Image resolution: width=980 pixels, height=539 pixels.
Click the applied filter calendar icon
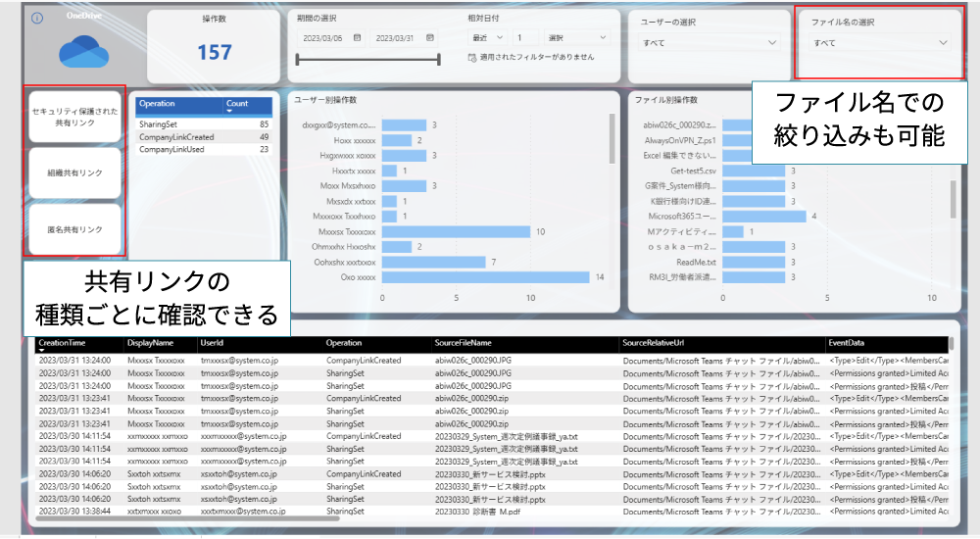(472, 57)
